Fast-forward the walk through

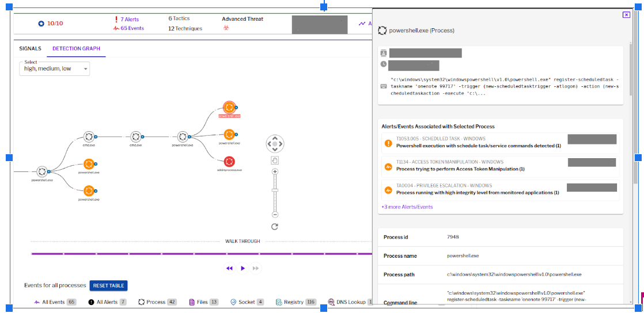(256, 268)
